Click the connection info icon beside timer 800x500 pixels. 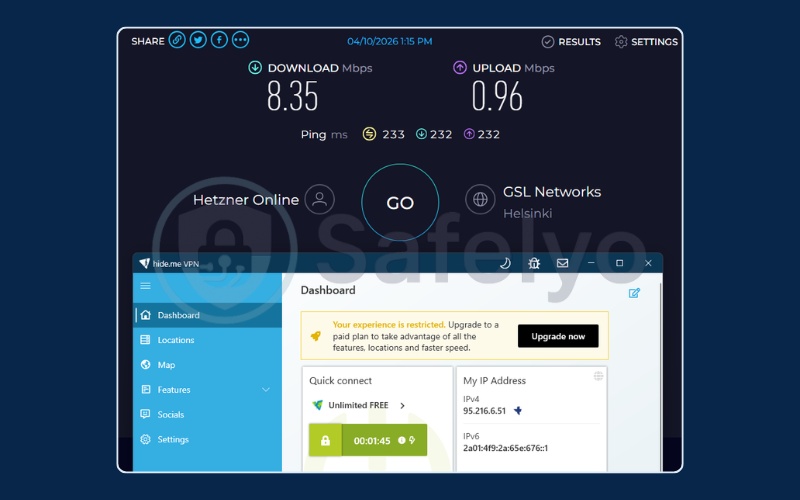tap(402, 440)
